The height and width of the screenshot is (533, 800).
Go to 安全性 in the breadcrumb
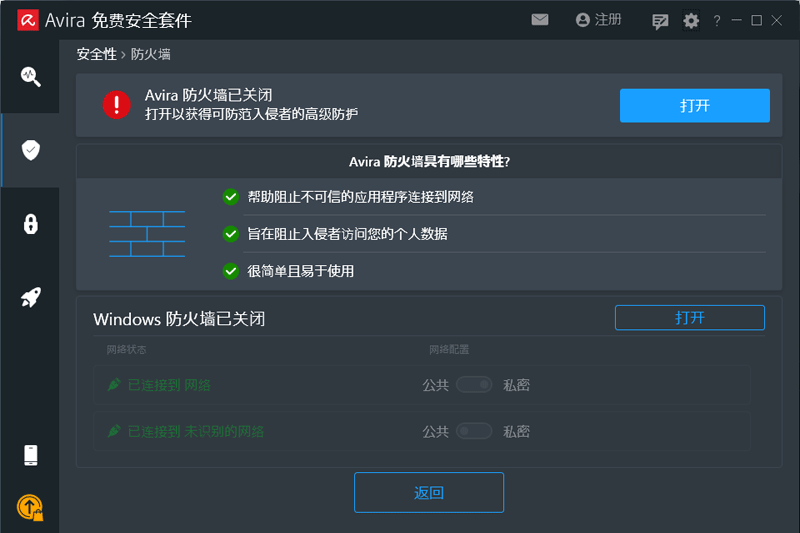pyautogui.click(x=96, y=55)
